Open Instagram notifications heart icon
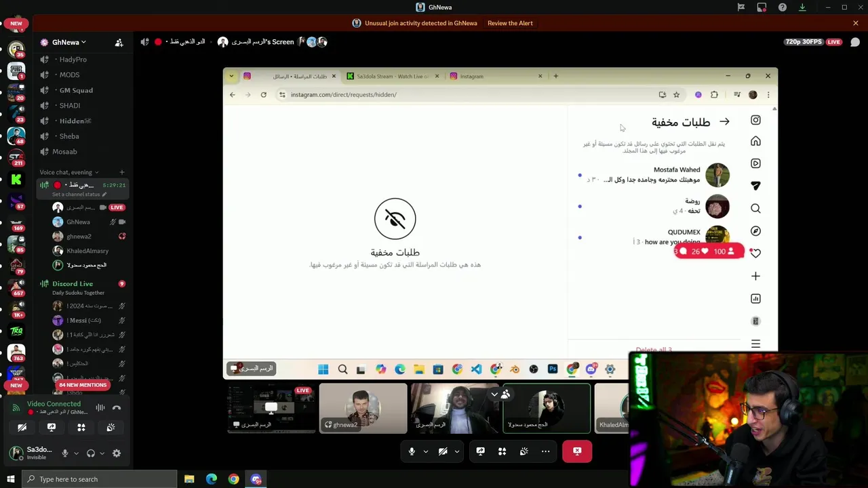 click(x=755, y=253)
